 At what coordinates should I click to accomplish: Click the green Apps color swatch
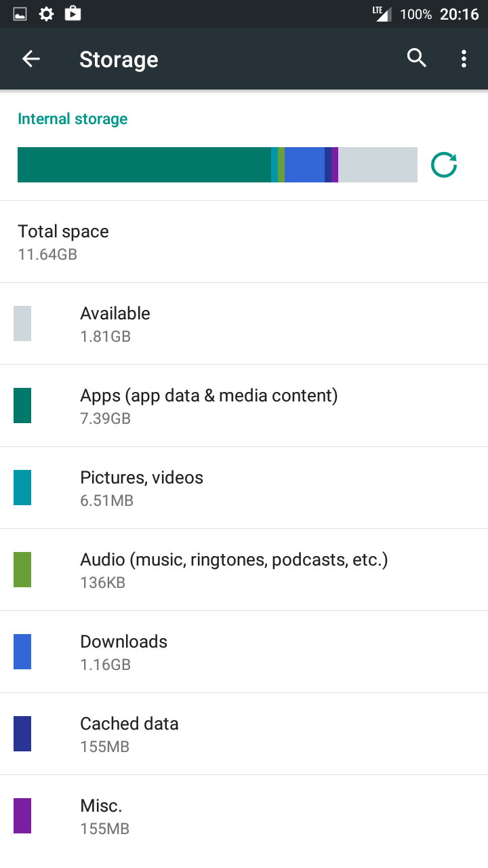[22, 406]
